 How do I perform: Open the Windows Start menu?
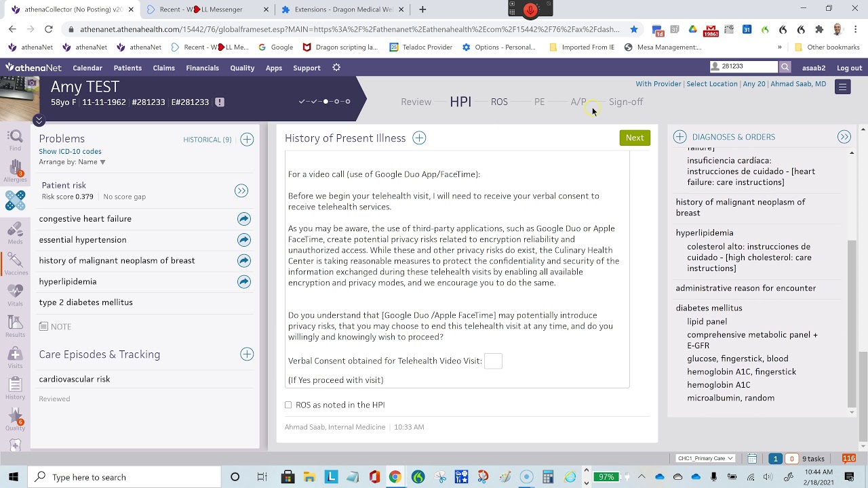(14, 477)
